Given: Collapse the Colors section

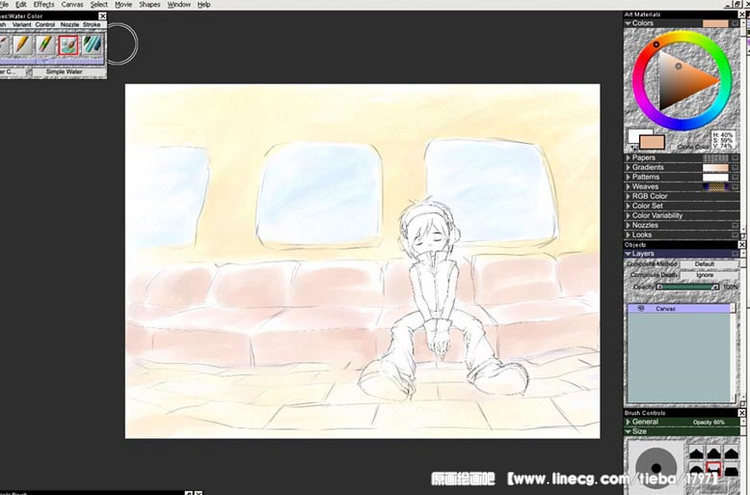Looking at the screenshot, I should point(628,23).
